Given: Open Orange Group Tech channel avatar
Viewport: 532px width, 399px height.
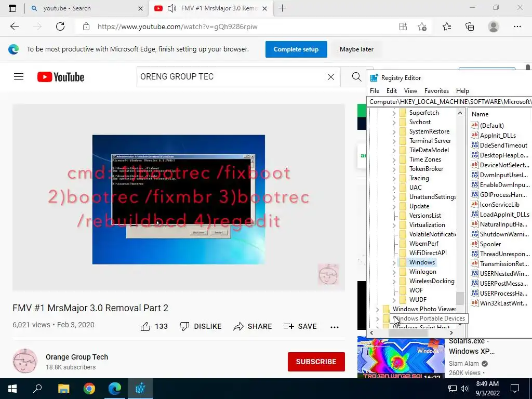Looking at the screenshot, I should tap(25, 361).
